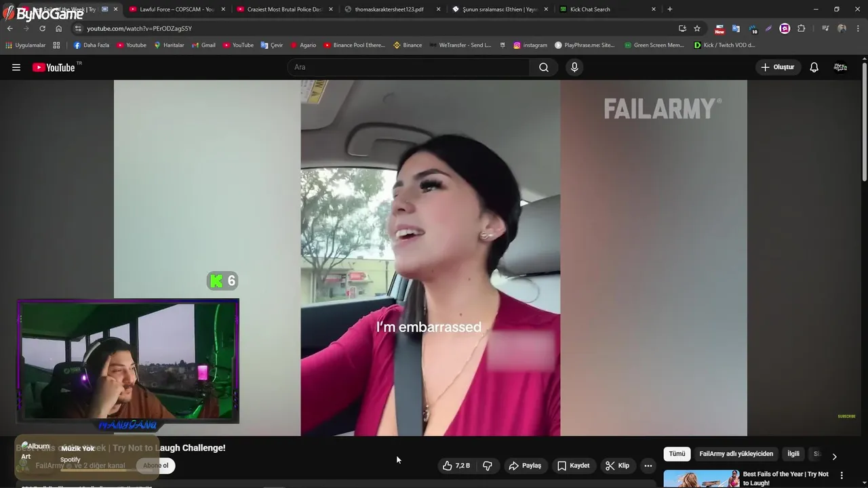The width and height of the screenshot is (868, 488).
Task: Close the Lawful Force tab
Action: (223, 9)
